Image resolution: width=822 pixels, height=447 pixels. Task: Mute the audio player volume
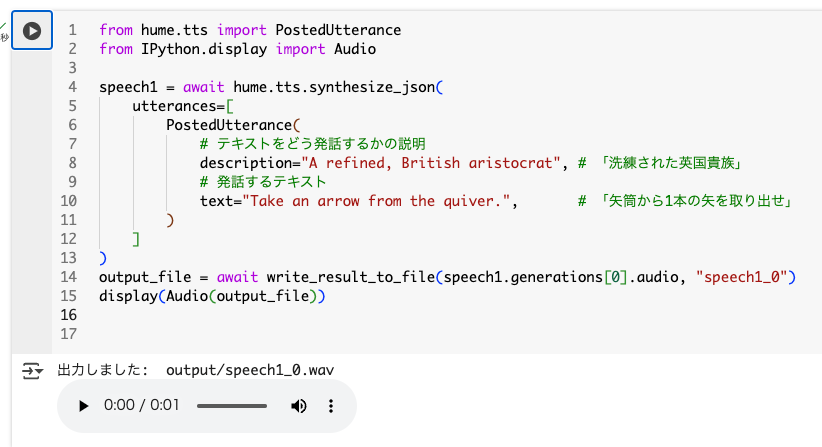(298, 406)
